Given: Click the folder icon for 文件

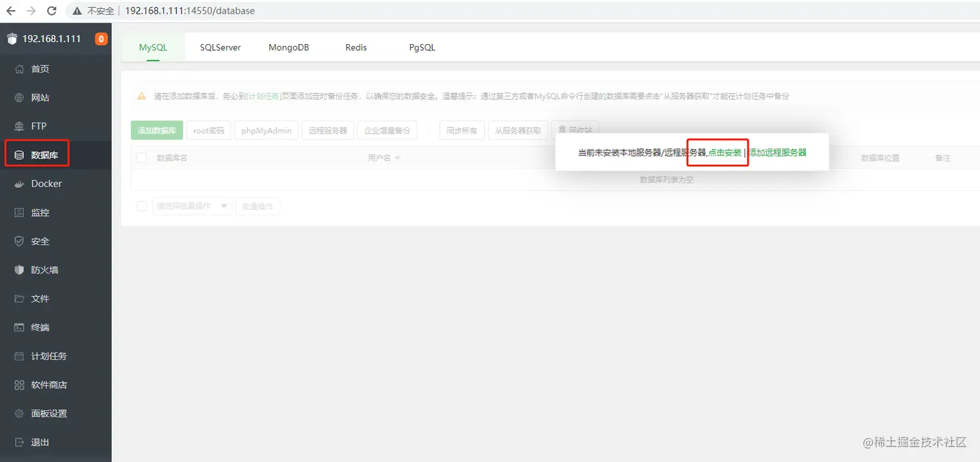Looking at the screenshot, I should (x=19, y=299).
